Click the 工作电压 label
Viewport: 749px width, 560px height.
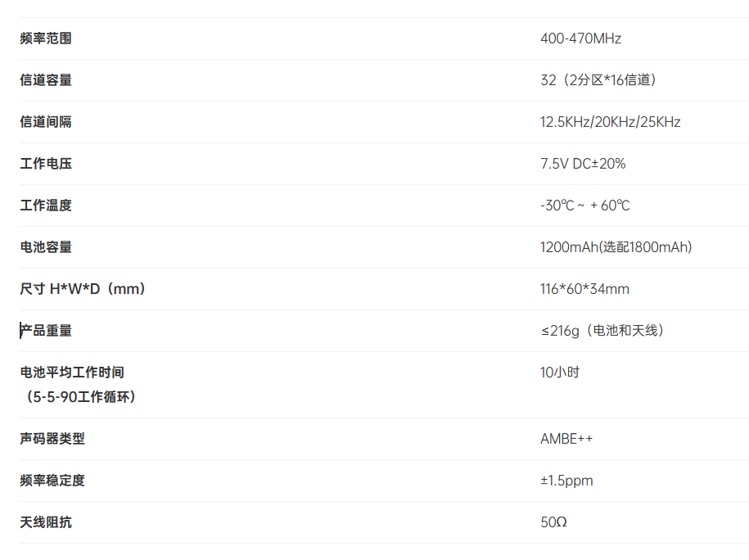click(46, 164)
